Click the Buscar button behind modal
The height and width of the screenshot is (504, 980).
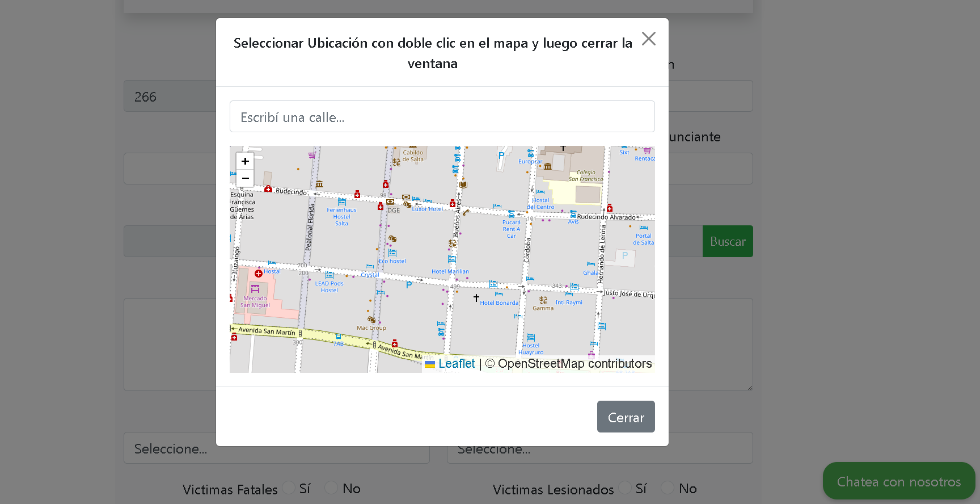pos(728,241)
